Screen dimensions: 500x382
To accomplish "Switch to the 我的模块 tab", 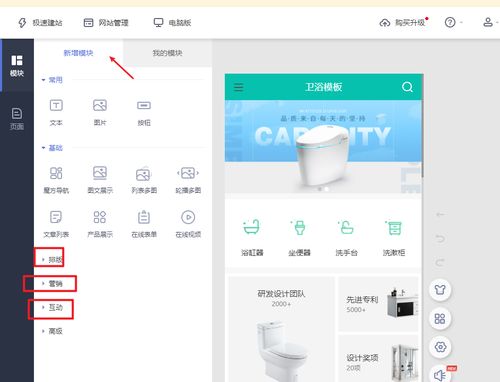I will 167,53.
